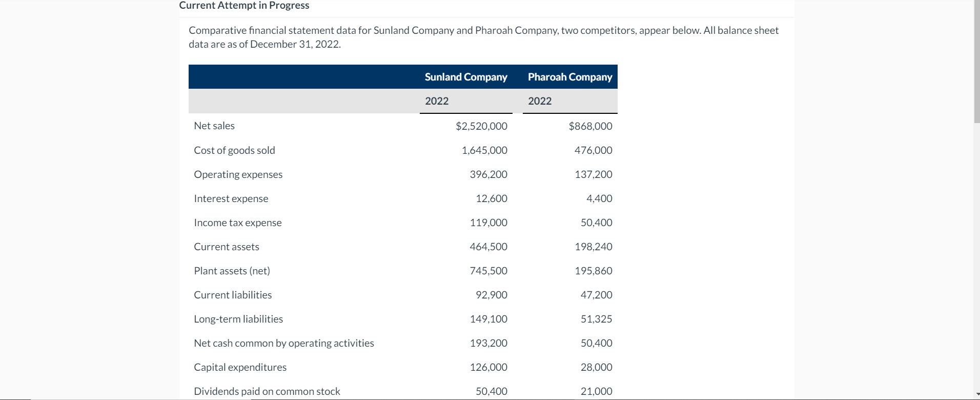Click the Current Attempt in Progress heading
Image resolution: width=980 pixels, height=400 pixels.
click(x=244, y=6)
